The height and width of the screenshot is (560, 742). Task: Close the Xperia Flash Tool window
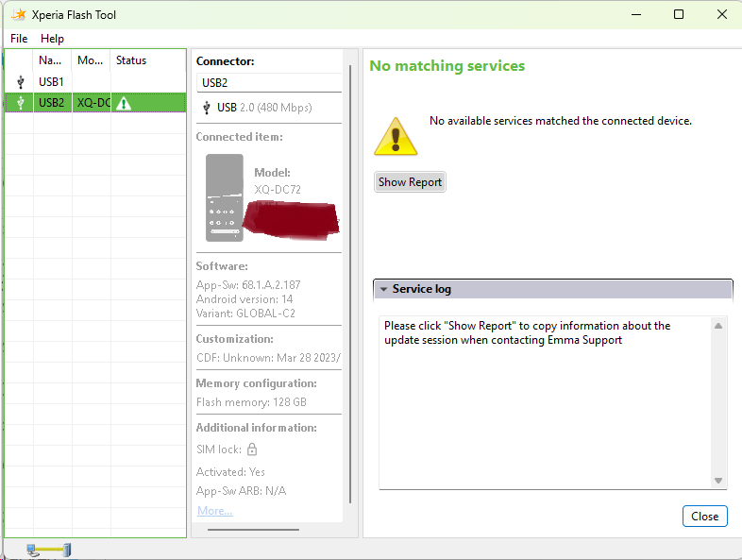721,15
